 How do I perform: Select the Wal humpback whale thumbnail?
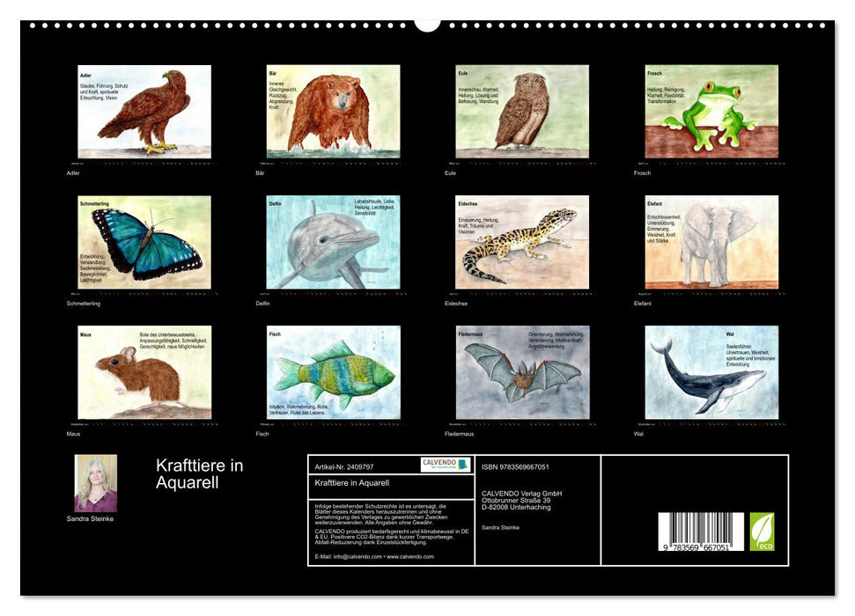tap(711, 372)
